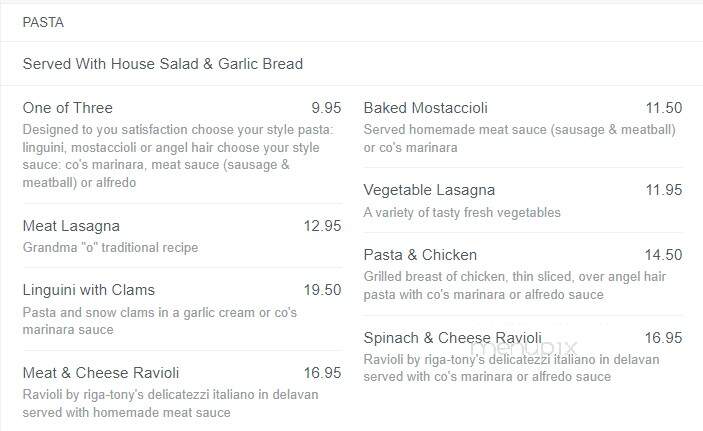Viewport: 703px width, 431px height.
Task: Click A variety of tasty fresh vegetables text
Action: pyautogui.click(x=462, y=212)
